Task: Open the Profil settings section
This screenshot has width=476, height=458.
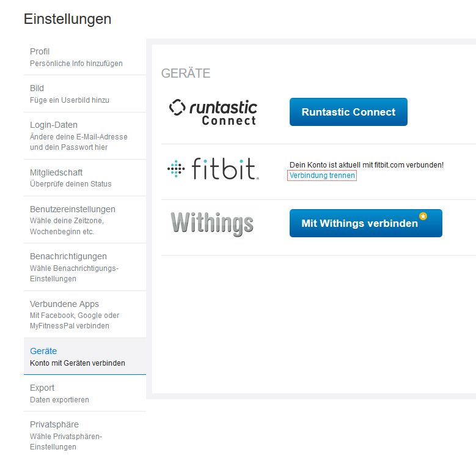Action: [x=85, y=57]
